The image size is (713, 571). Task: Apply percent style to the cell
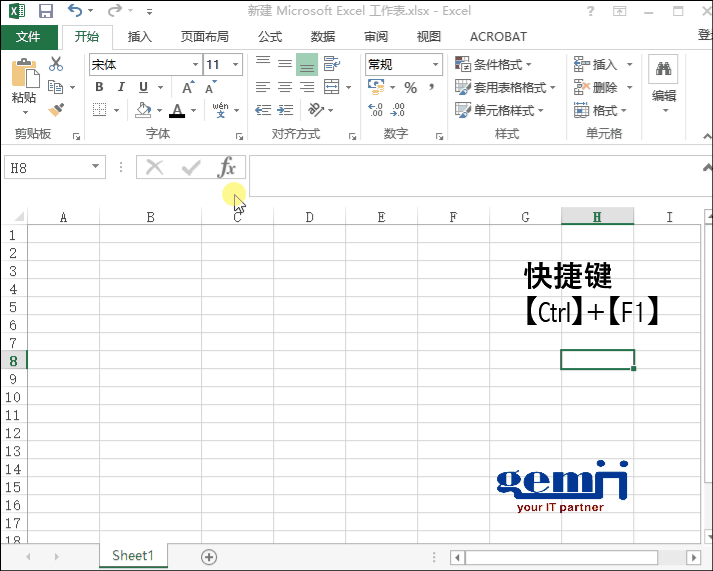(410, 88)
